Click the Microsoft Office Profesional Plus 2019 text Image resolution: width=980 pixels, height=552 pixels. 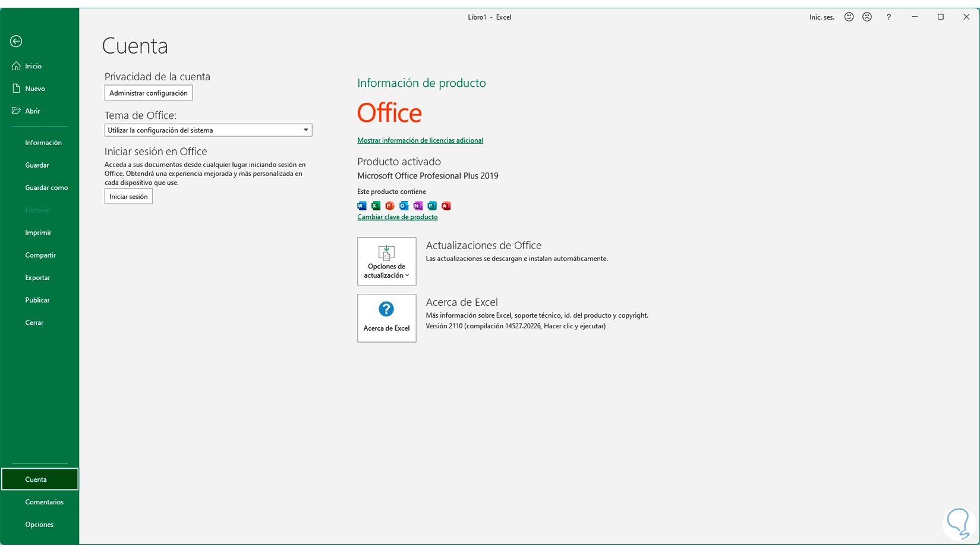tap(428, 176)
